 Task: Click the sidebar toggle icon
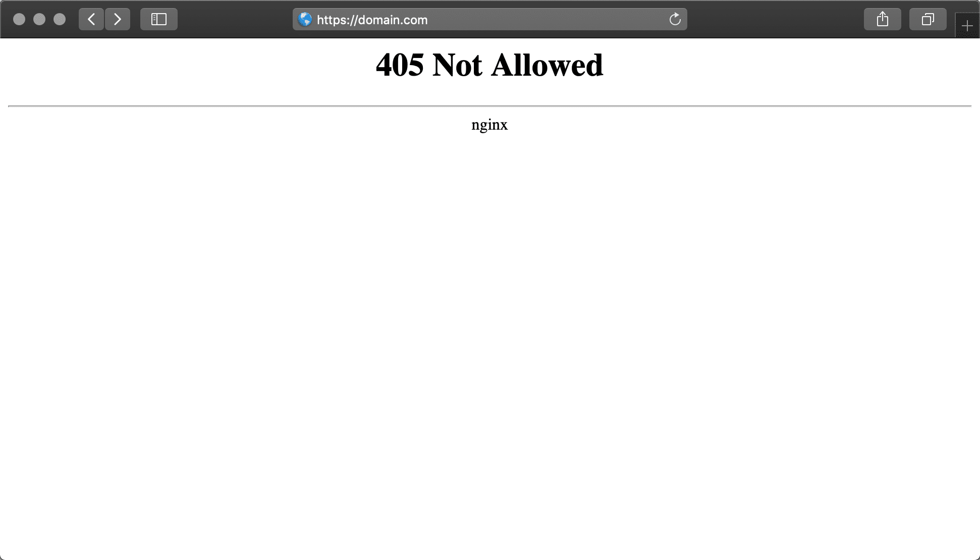pyautogui.click(x=159, y=19)
